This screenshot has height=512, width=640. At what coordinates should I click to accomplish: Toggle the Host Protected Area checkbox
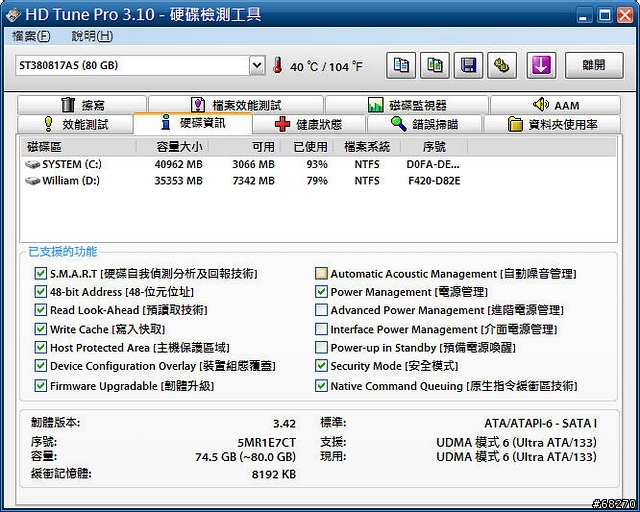(x=40, y=347)
